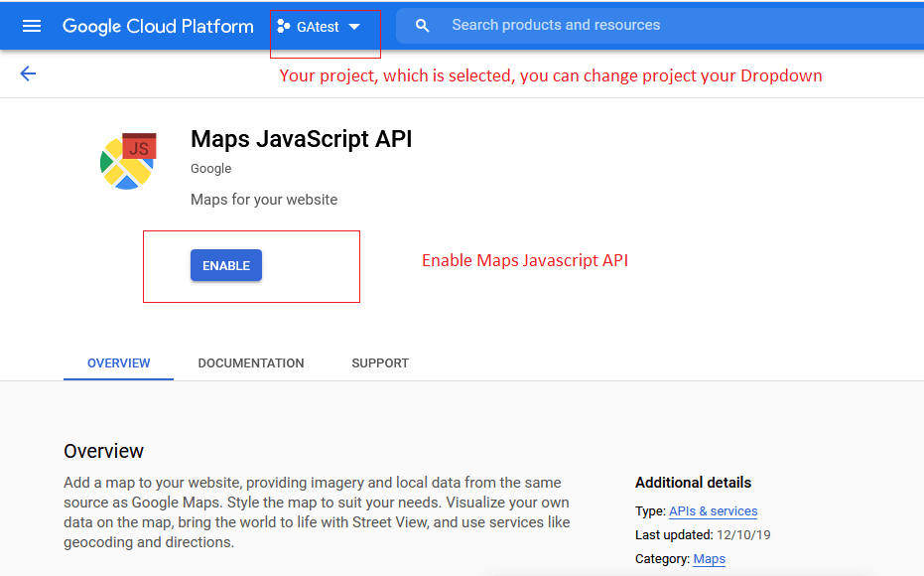924x576 pixels.
Task: Click the project hexagon icon beside GAtest
Action: [284, 27]
